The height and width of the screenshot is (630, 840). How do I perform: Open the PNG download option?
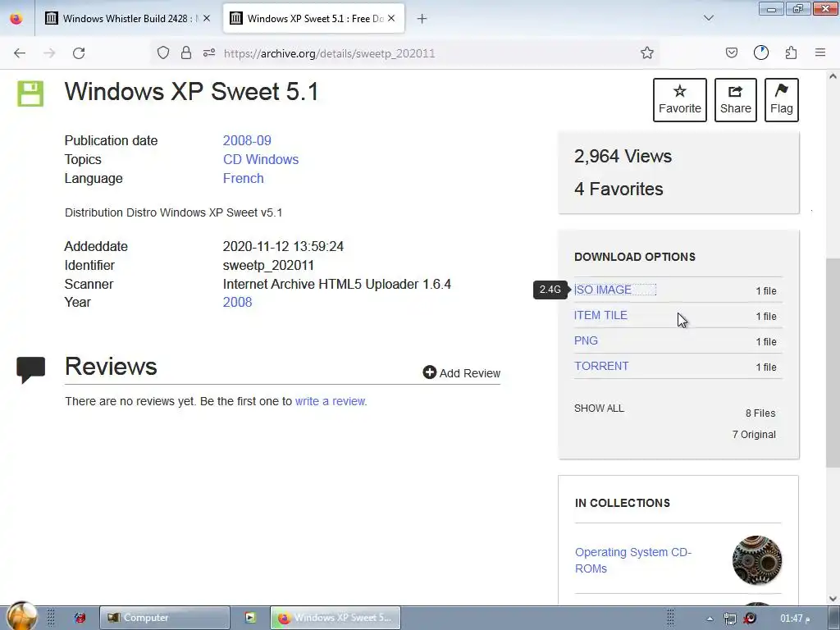(x=586, y=340)
